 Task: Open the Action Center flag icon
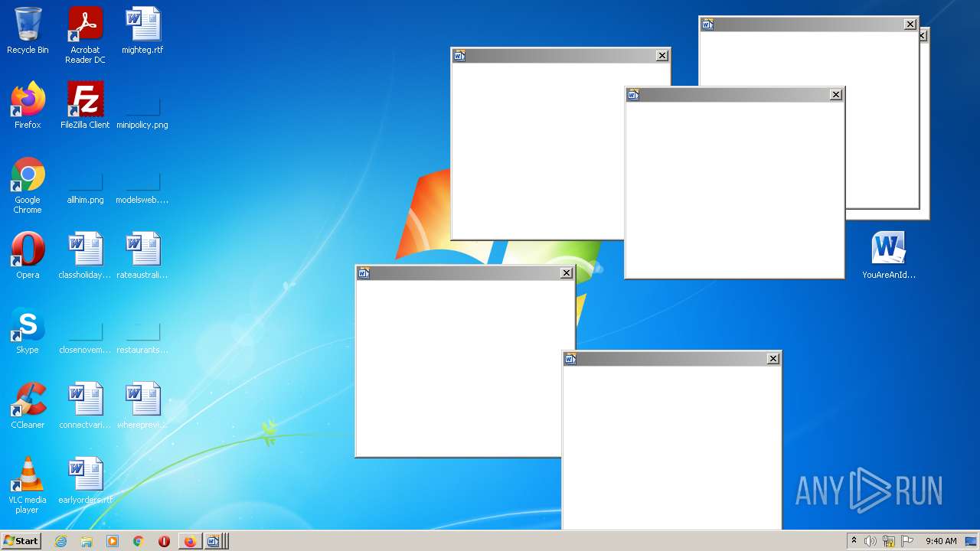click(907, 541)
